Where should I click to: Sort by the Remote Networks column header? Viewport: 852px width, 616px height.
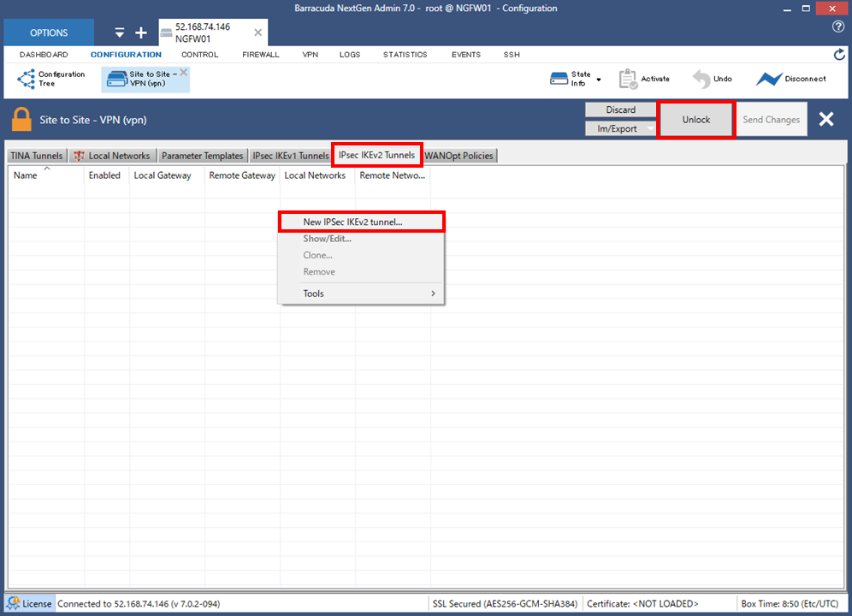(x=393, y=175)
